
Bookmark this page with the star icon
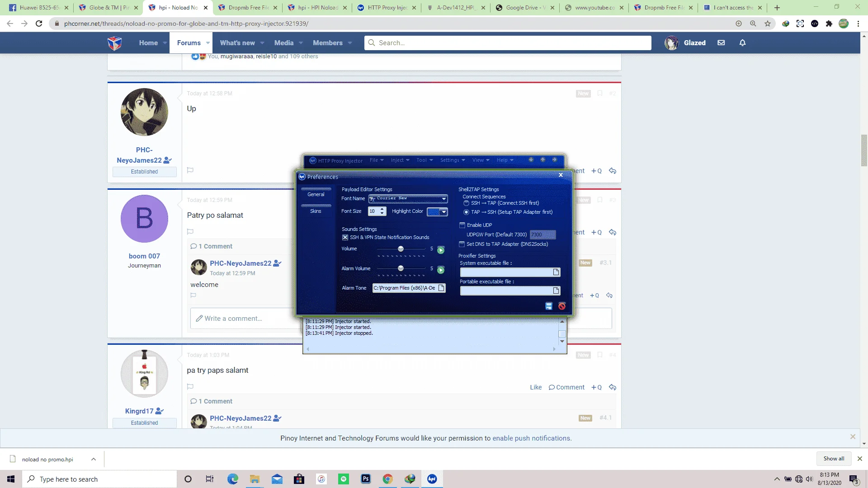point(768,23)
